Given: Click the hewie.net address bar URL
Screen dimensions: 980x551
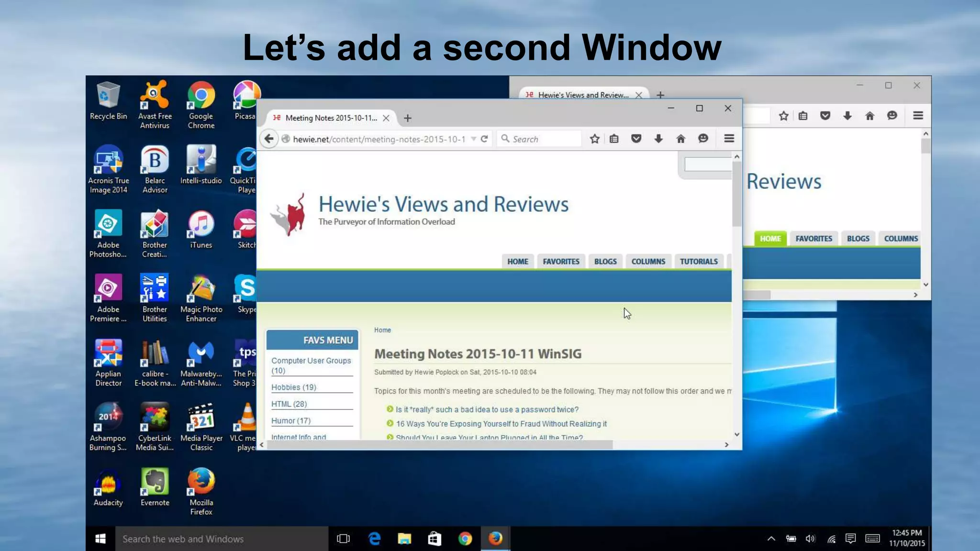Looking at the screenshot, I should pyautogui.click(x=379, y=139).
